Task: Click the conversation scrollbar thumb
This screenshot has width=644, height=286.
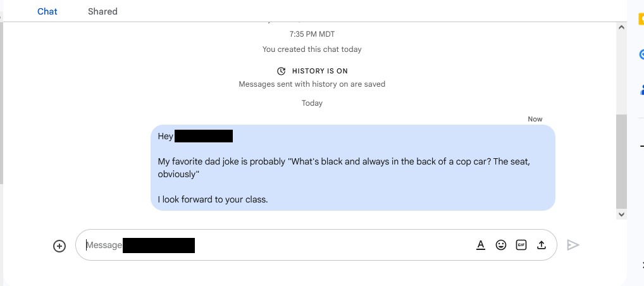Action: pos(621,161)
